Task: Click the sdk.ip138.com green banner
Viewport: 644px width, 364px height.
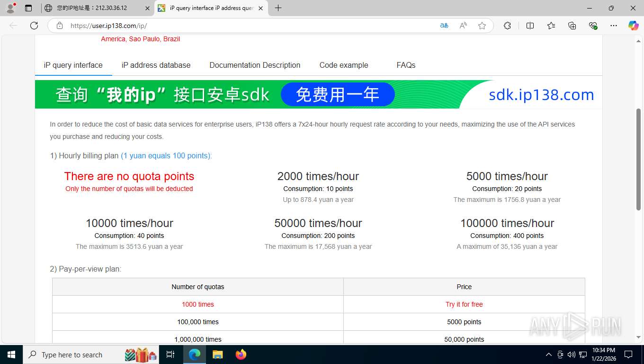Action: tap(318, 94)
